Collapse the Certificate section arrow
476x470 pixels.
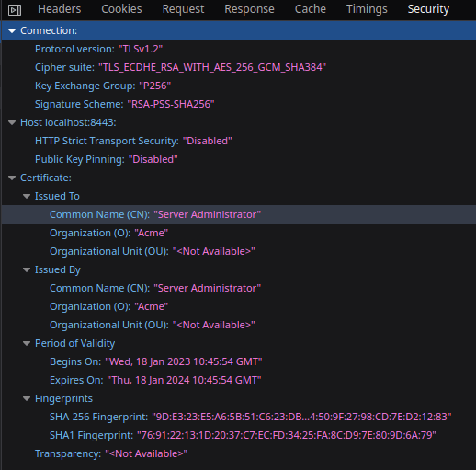point(12,178)
